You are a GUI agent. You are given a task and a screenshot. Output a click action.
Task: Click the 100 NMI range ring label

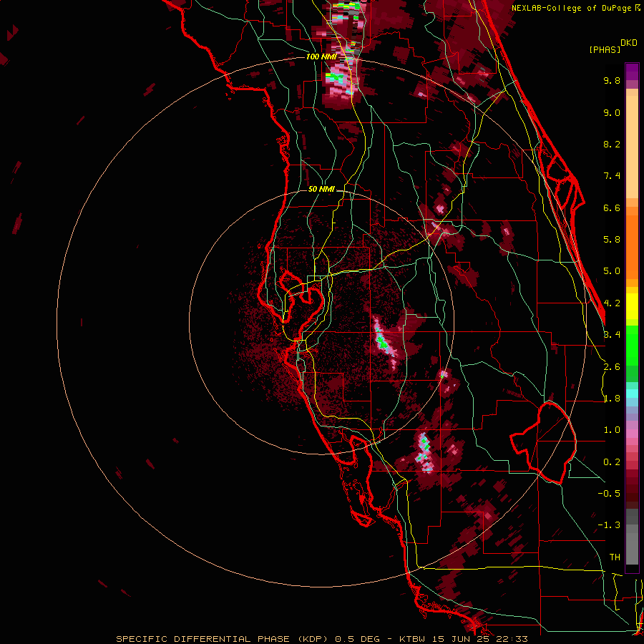click(x=321, y=57)
